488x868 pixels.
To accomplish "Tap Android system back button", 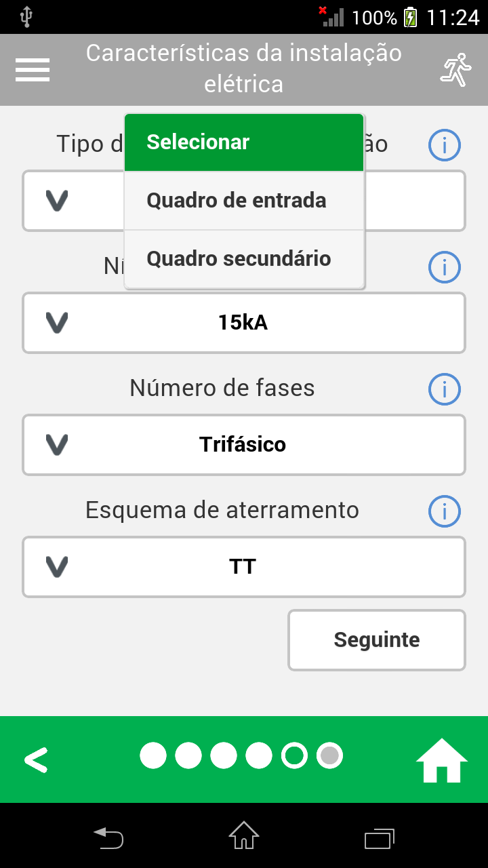I will [108, 838].
